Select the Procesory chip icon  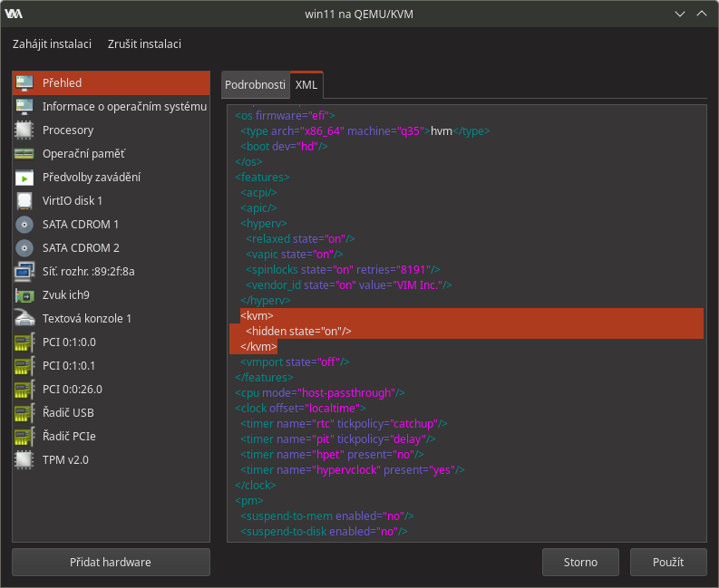pyautogui.click(x=24, y=130)
